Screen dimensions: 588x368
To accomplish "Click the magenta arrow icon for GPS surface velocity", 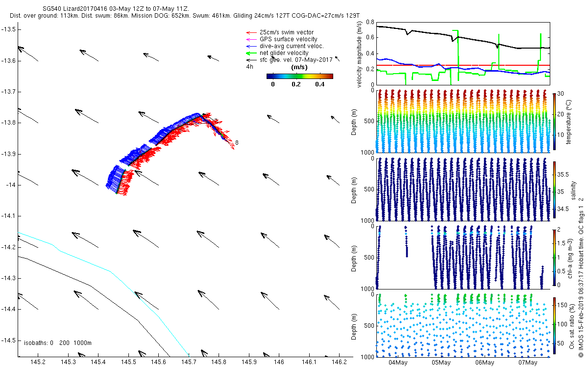I will click(250, 40).
